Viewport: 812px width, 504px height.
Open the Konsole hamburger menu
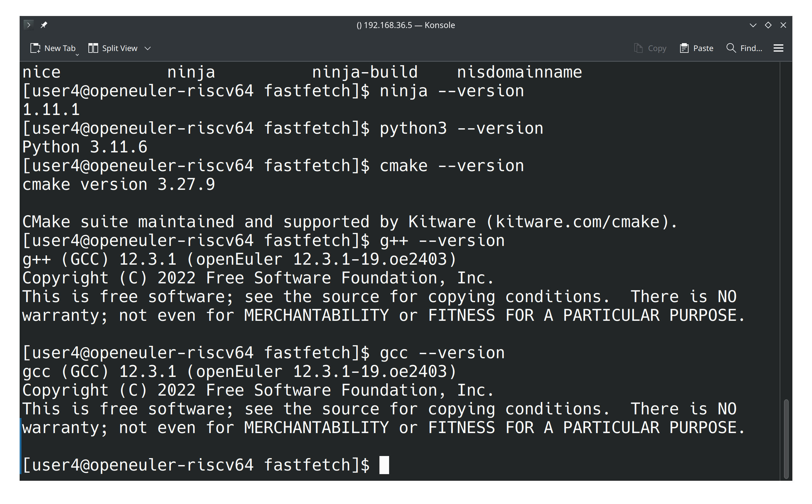(x=780, y=48)
